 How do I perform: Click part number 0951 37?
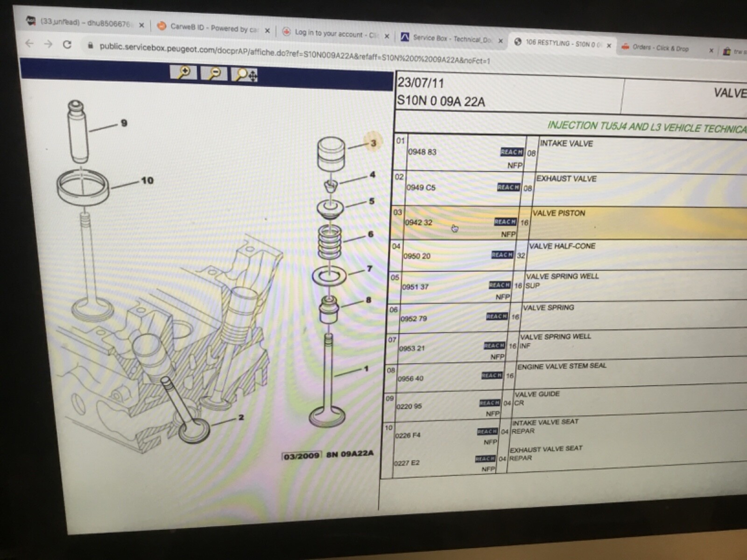point(415,287)
